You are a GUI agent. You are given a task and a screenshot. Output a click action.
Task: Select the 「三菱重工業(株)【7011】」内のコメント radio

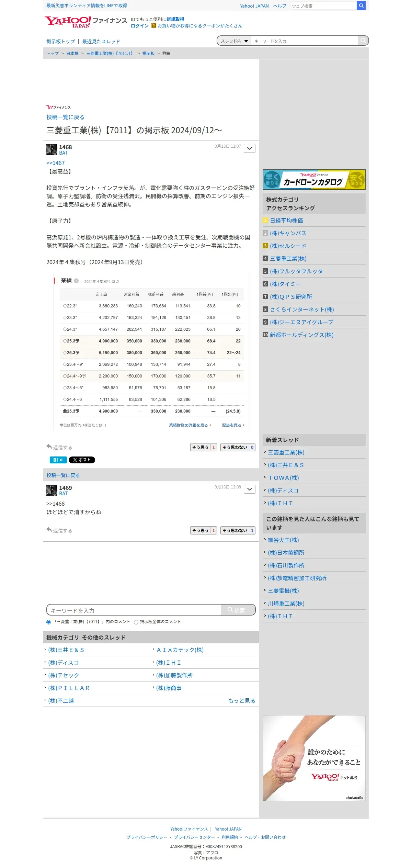[48, 622]
